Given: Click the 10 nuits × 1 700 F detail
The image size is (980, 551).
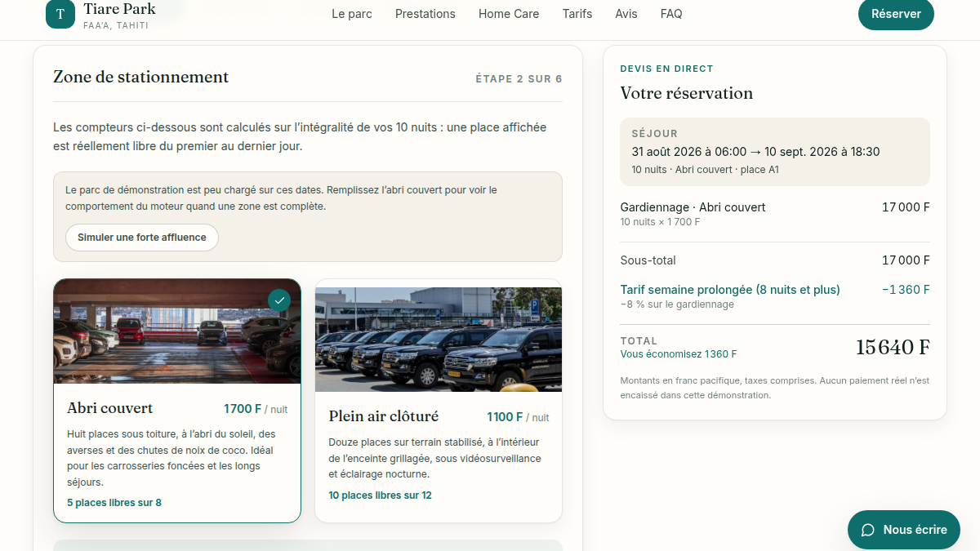Looking at the screenshot, I should click(x=660, y=222).
